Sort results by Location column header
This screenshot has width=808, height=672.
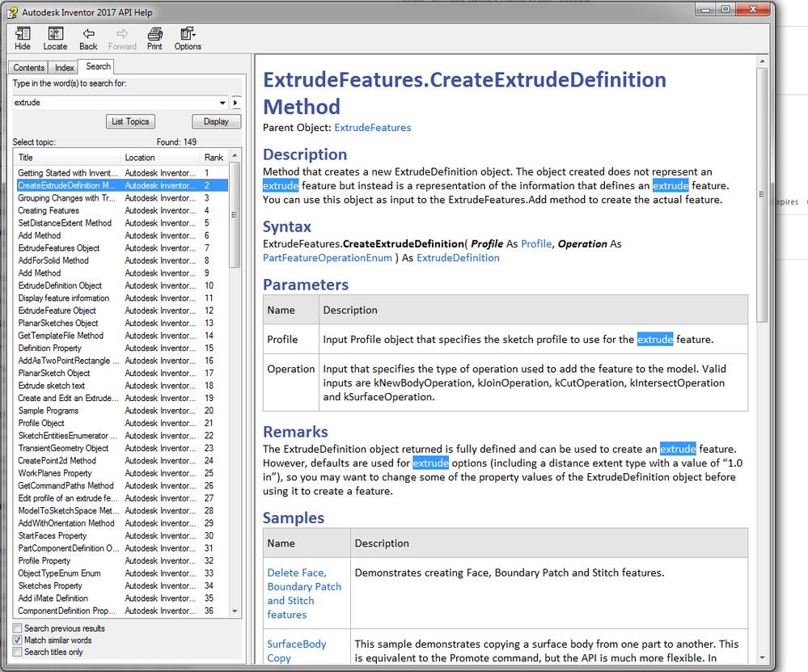(160, 157)
